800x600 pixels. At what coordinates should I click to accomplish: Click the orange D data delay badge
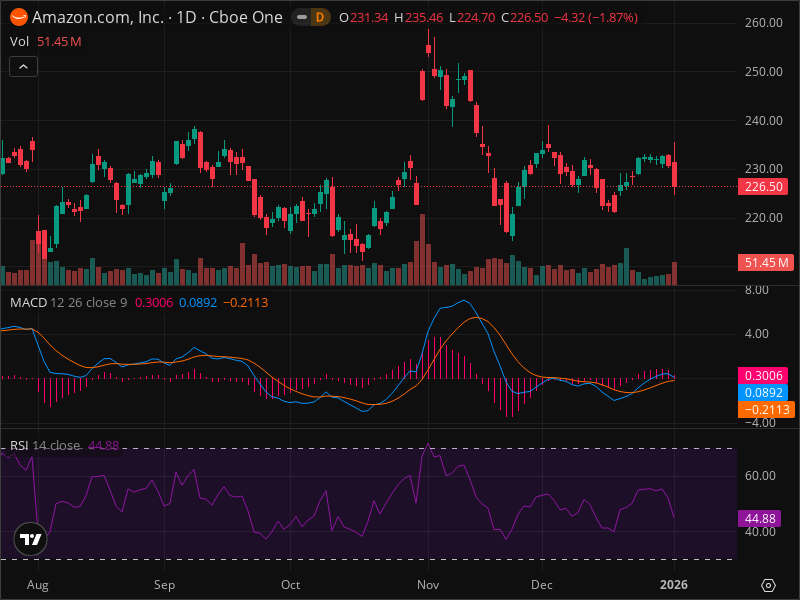pos(320,17)
